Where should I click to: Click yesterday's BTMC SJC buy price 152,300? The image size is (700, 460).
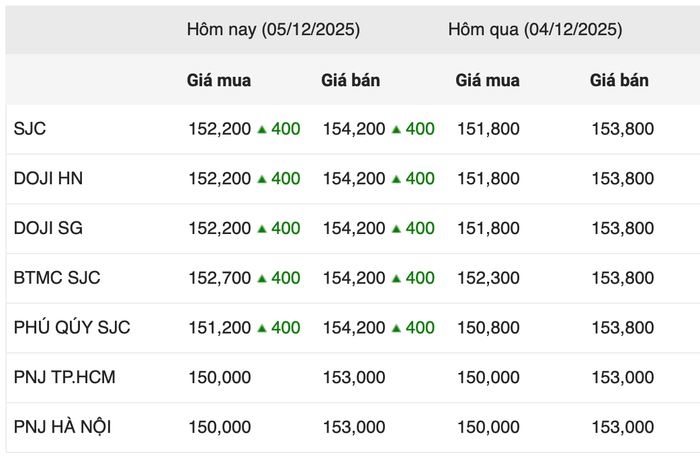pyautogui.click(x=488, y=278)
